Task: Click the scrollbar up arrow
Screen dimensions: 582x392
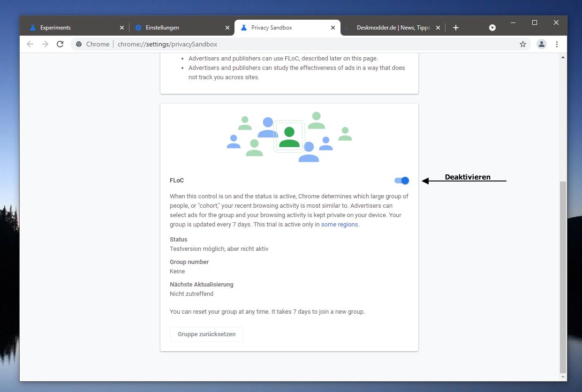Action: click(x=563, y=57)
